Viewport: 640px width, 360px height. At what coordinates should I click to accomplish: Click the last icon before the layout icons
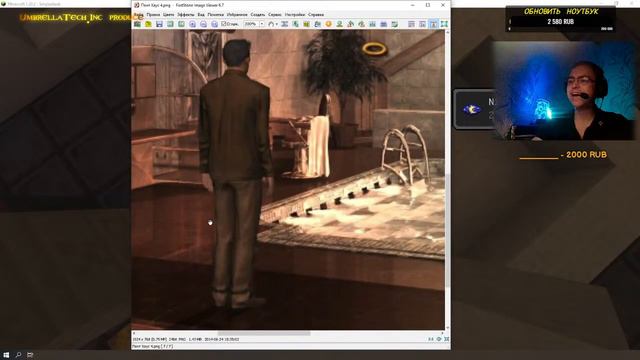(394, 24)
